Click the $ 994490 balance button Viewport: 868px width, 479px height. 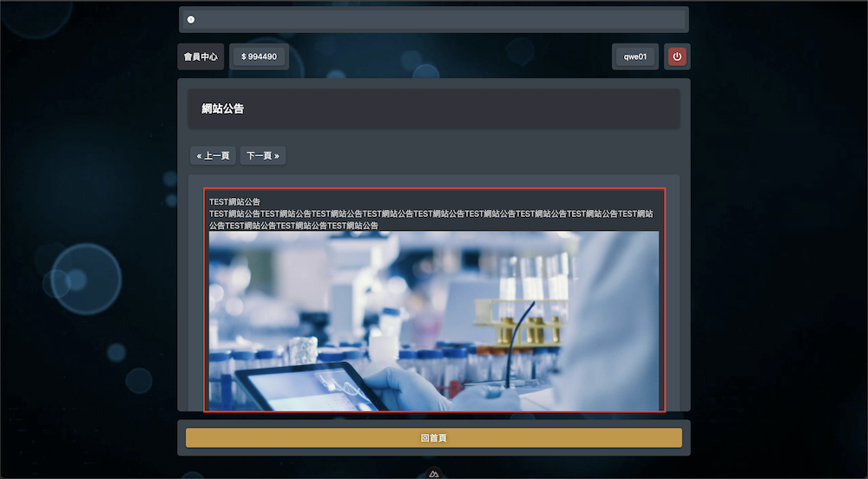pyautogui.click(x=259, y=56)
